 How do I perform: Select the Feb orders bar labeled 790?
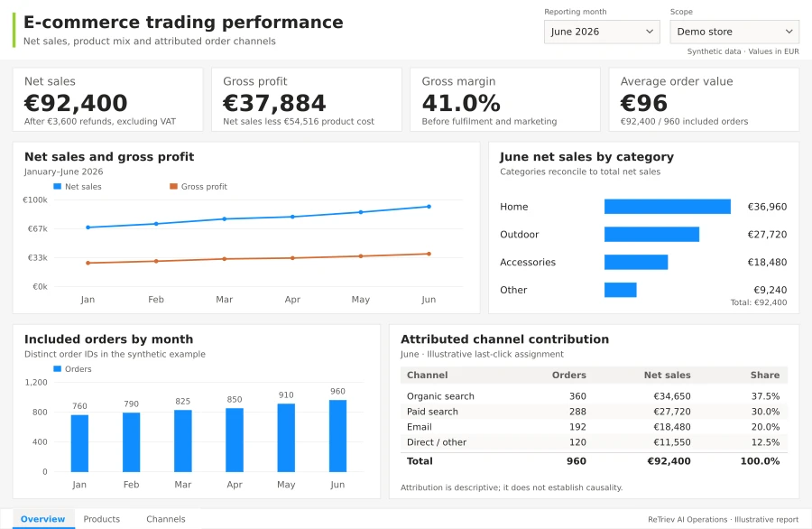coord(132,442)
